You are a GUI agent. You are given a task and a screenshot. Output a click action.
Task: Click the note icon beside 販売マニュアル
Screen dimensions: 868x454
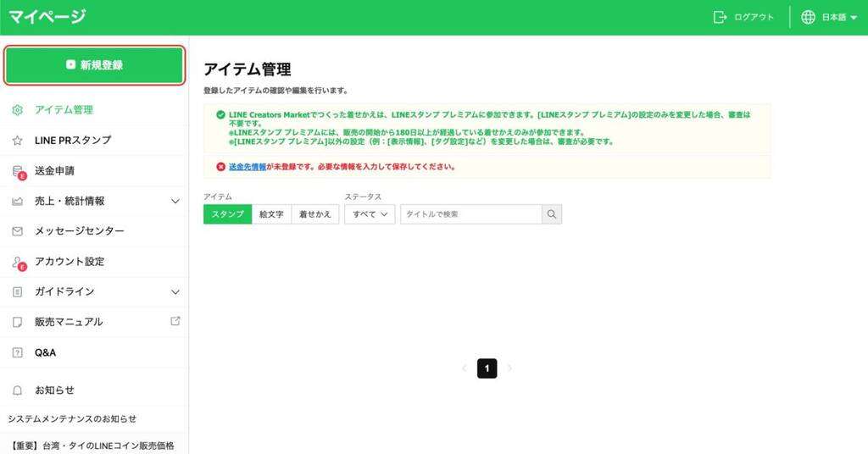pos(17,322)
